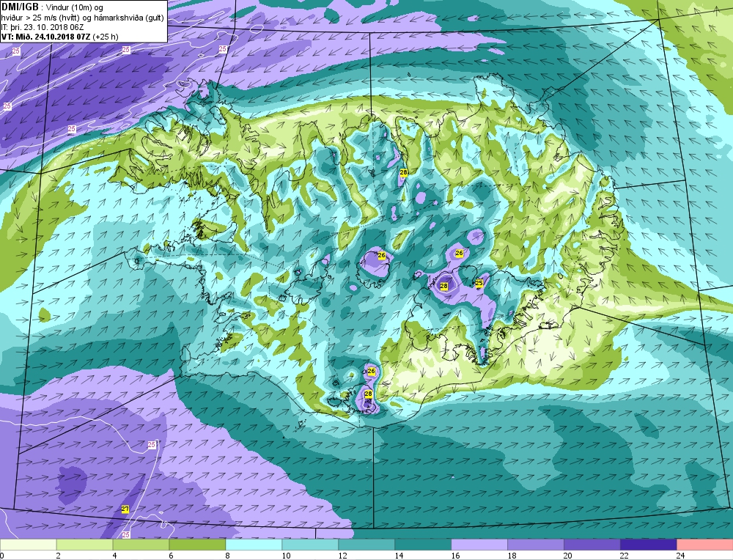Image resolution: width=733 pixels, height=560 pixels.
Task: Click the 'DMI/IGB' title text
Action: click(20, 7)
